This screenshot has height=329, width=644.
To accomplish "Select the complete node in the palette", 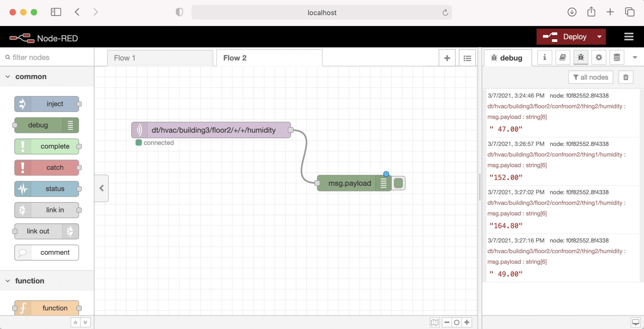I will tap(47, 146).
